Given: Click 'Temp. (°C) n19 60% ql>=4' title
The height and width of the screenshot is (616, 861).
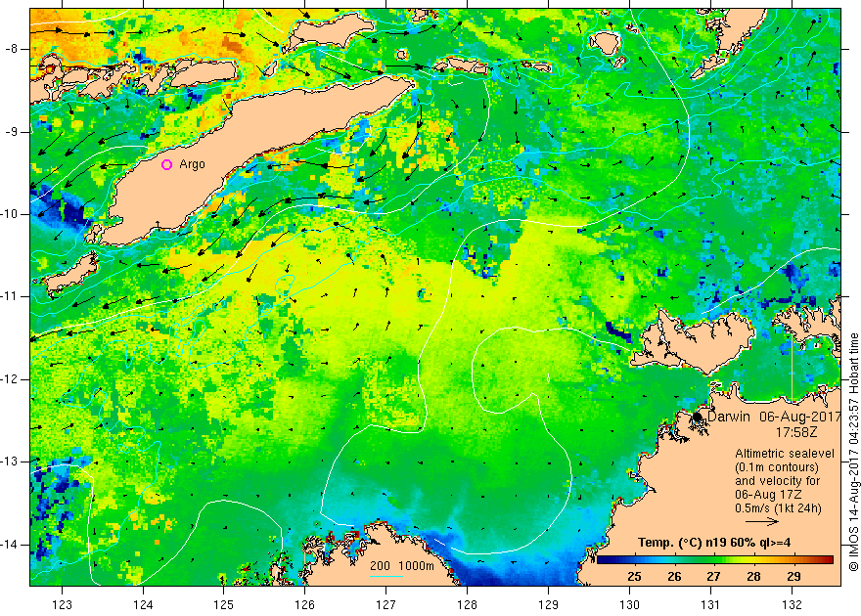Looking at the screenshot, I should 714,543.
